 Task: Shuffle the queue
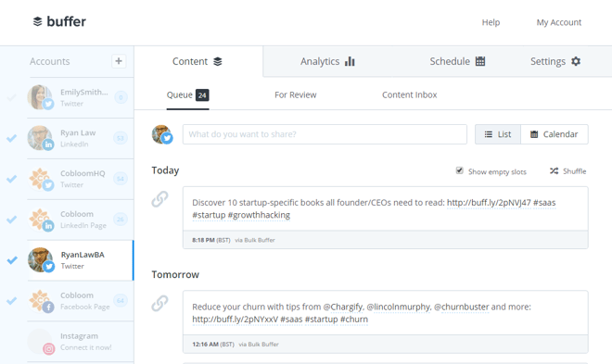tap(567, 171)
